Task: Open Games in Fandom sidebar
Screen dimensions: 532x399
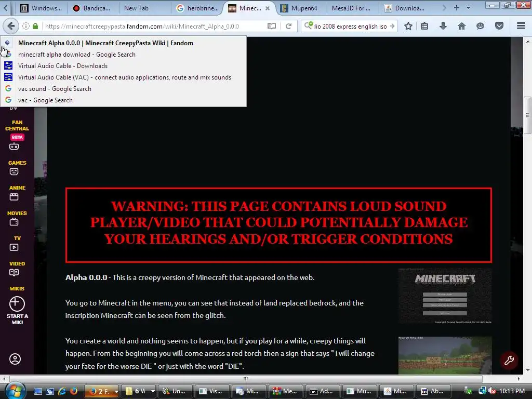Action: (x=17, y=168)
